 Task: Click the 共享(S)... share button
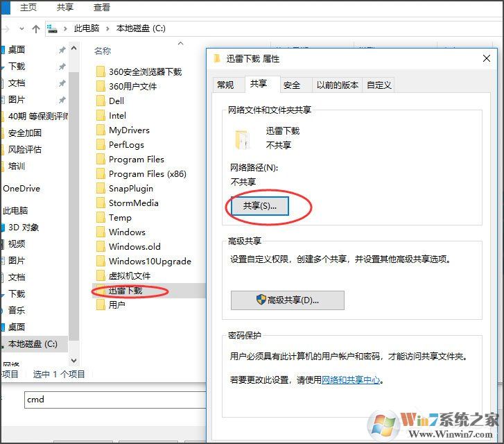click(x=260, y=206)
